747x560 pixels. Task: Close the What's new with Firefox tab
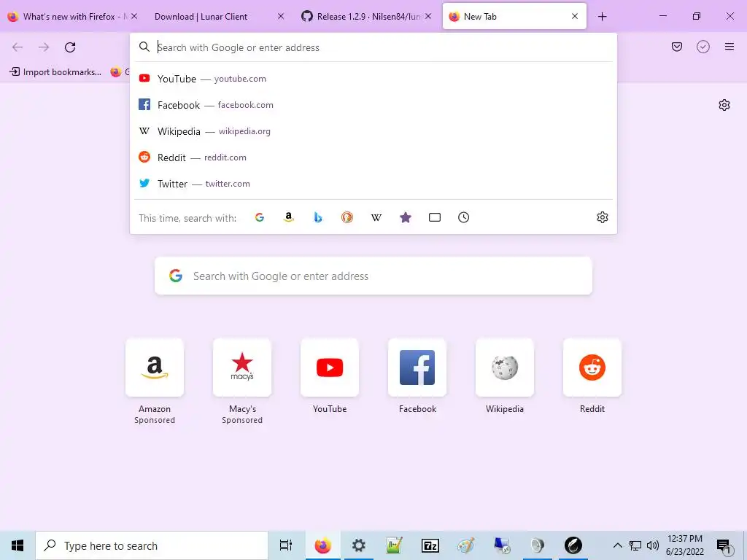[x=134, y=16]
